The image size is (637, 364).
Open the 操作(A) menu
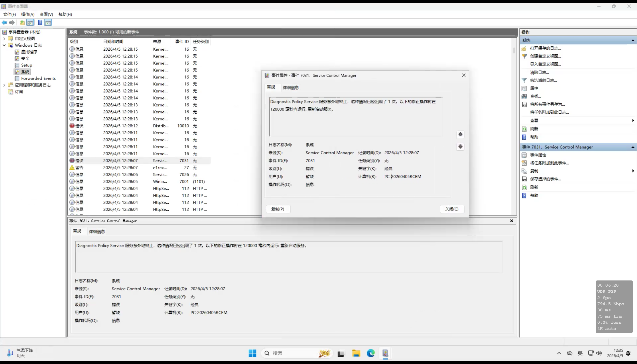click(27, 14)
